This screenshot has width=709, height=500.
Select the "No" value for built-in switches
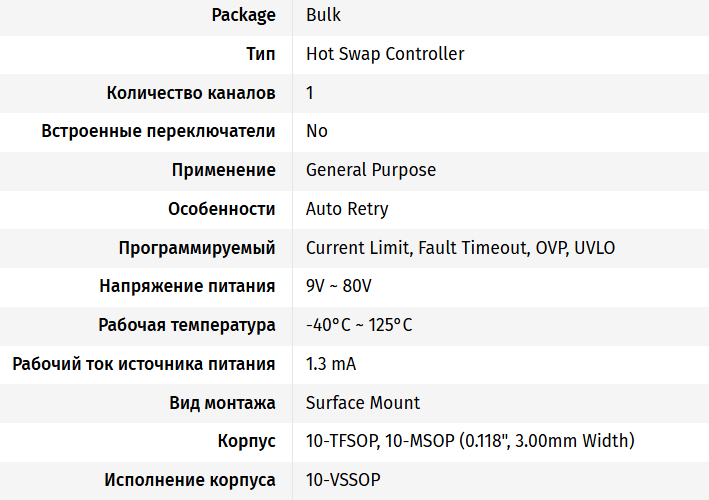(317, 131)
